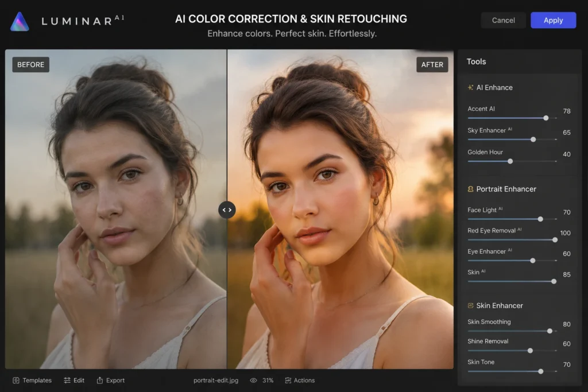Viewport: 588px width, 392px height.
Task: Click the Skin Smoothing value 80
Action: coord(567,324)
